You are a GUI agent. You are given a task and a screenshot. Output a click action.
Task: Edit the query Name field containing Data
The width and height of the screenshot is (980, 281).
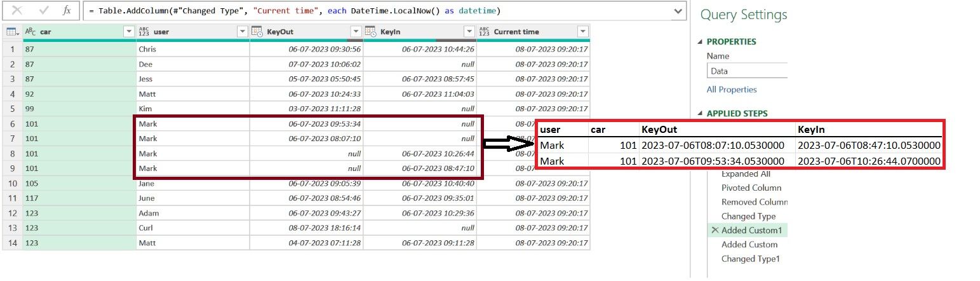tap(747, 71)
